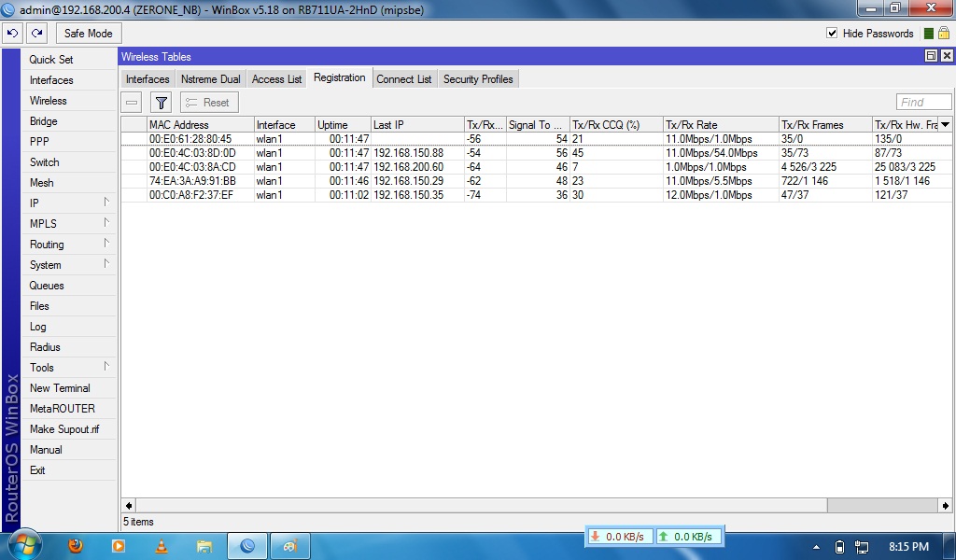Sort by MAC Address column header
The width and height of the screenshot is (956, 560).
pos(201,124)
